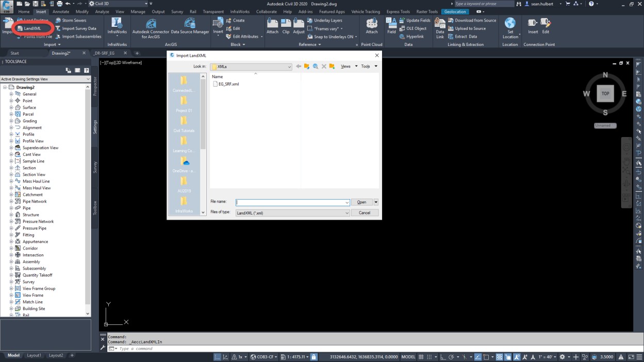The image size is (644, 362).
Task: Click Create Block in the ribbon
Action: (x=235, y=21)
